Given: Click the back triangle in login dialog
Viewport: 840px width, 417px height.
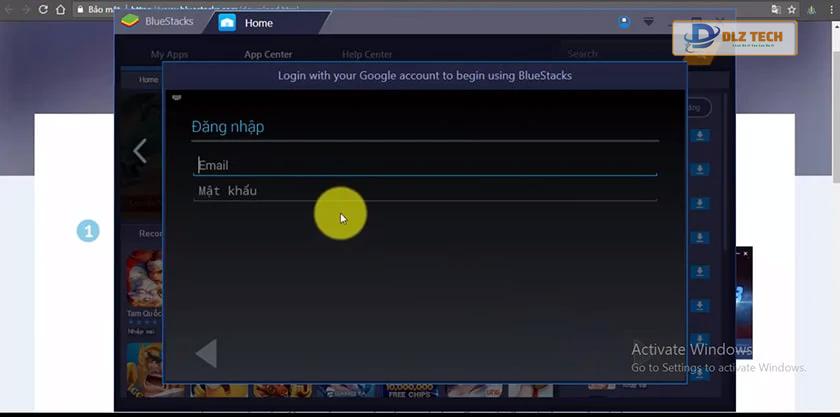Looking at the screenshot, I should (x=207, y=353).
